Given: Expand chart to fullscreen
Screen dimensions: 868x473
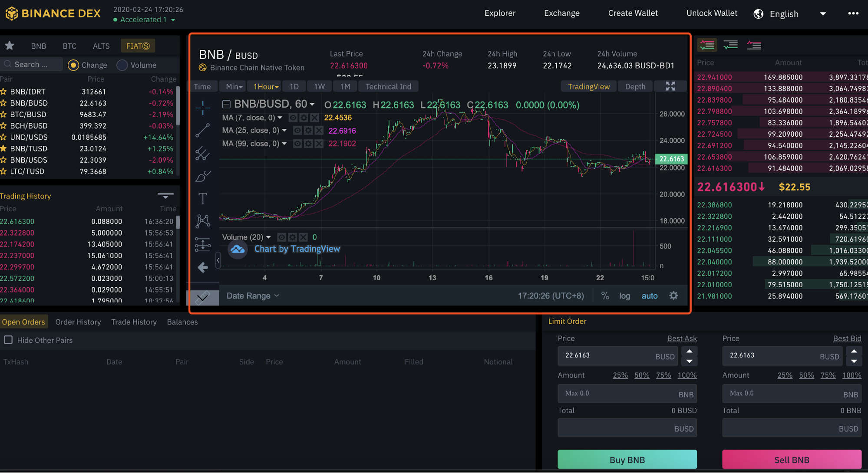Looking at the screenshot, I should click(670, 86).
